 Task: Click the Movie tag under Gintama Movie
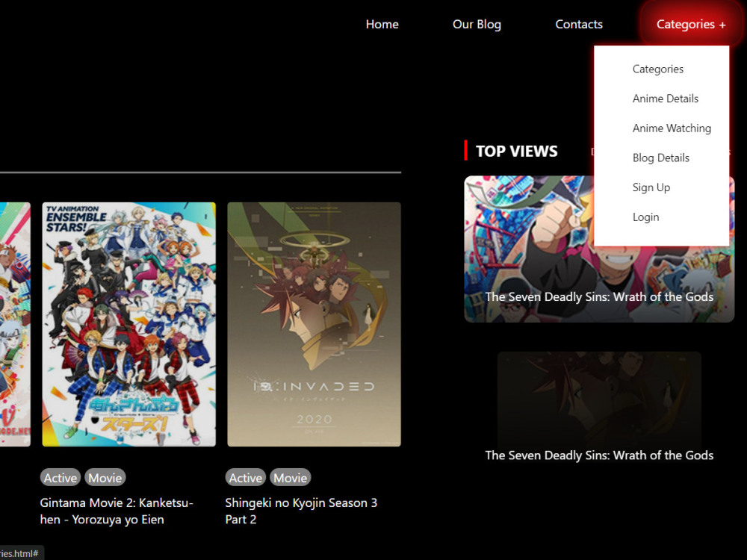pyautogui.click(x=105, y=478)
